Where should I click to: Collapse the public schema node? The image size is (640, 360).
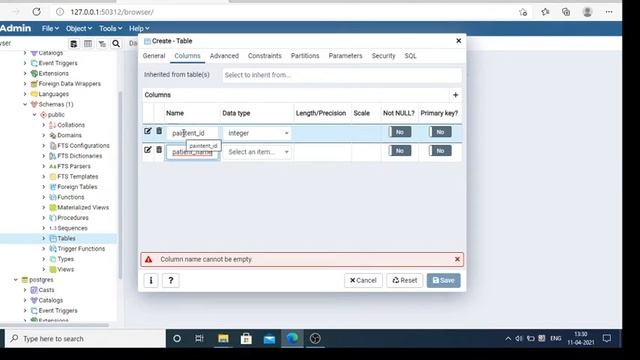tap(34, 115)
